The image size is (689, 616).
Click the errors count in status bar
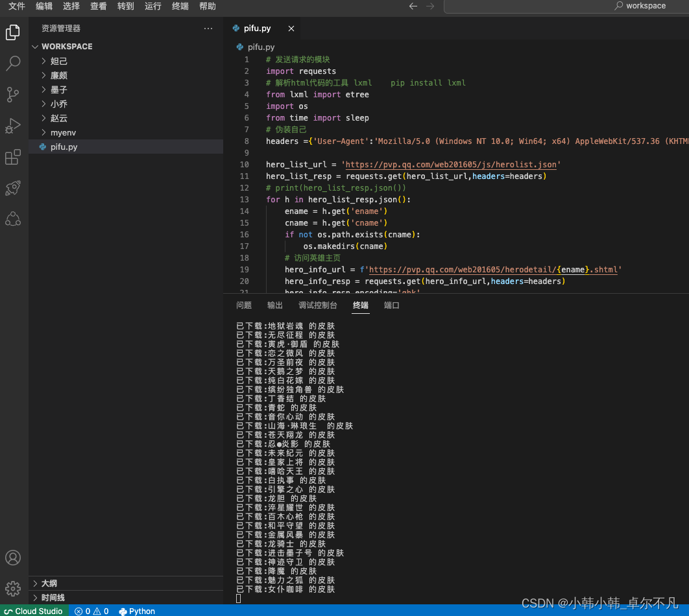coord(91,611)
